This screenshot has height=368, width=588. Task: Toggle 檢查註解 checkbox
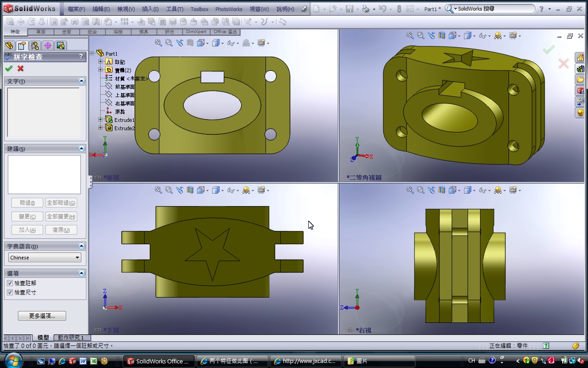click(x=10, y=283)
